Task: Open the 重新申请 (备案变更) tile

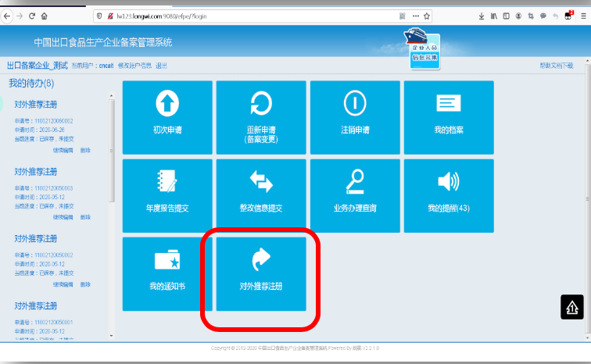Action: tap(261, 117)
